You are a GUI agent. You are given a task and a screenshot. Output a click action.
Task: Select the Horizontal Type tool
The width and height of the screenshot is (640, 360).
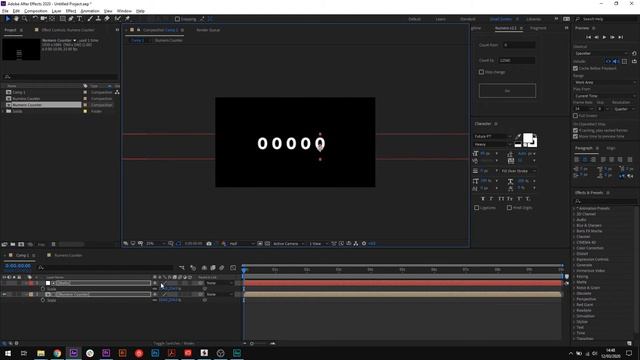pos(80,19)
